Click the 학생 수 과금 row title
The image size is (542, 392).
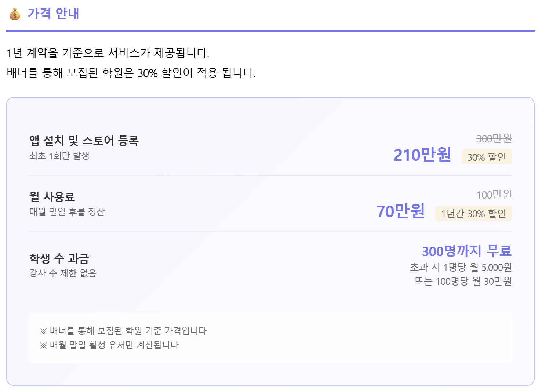click(x=59, y=258)
